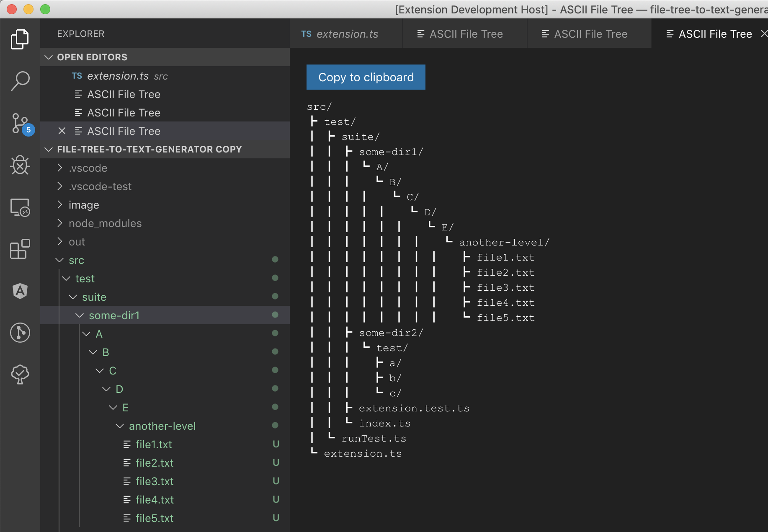The height and width of the screenshot is (532, 768).
Task: Open file5.txt in explorer
Action: click(x=165, y=518)
